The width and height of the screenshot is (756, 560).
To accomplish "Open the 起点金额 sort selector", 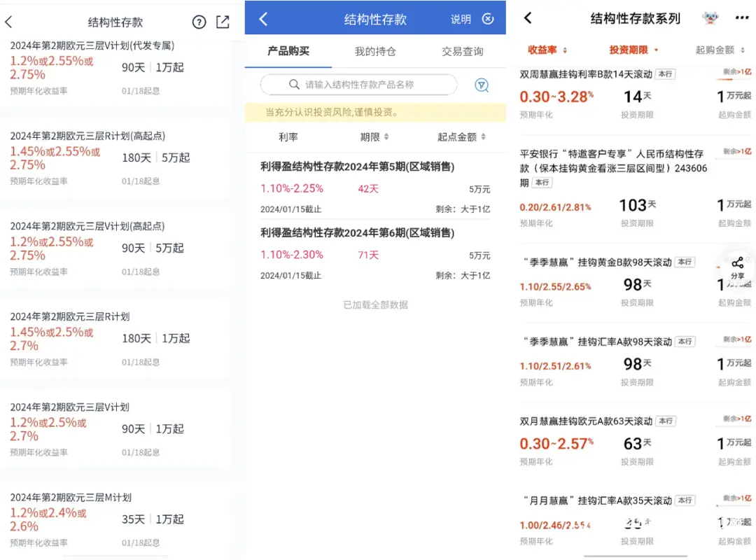I will 458,137.
